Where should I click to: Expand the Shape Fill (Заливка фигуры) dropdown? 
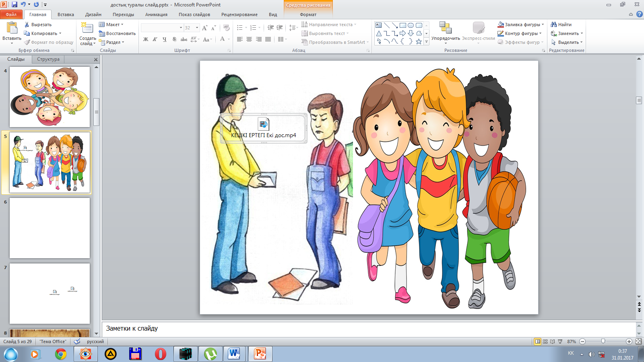(543, 25)
